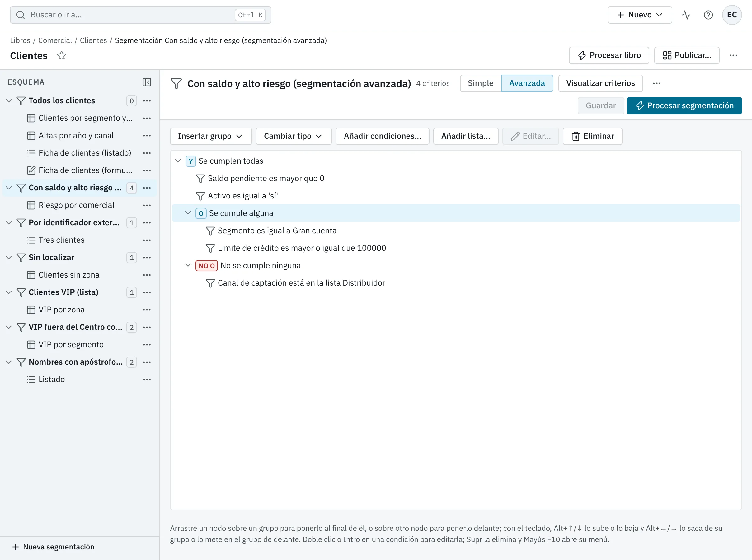Open options for Riesgo por comercial

(147, 205)
